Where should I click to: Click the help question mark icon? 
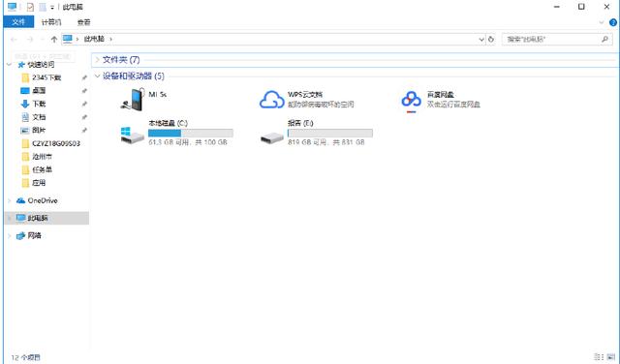coord(613,23)
